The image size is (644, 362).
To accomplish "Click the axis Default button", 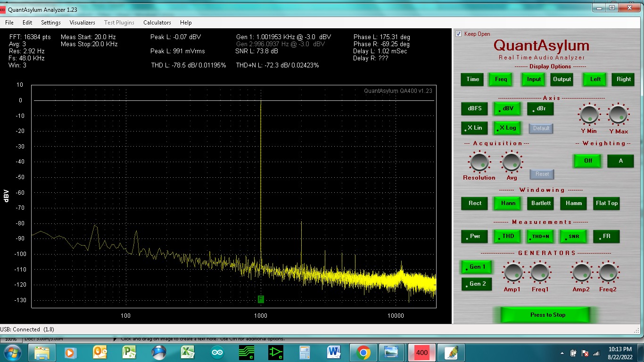I will tap(541, 128).
